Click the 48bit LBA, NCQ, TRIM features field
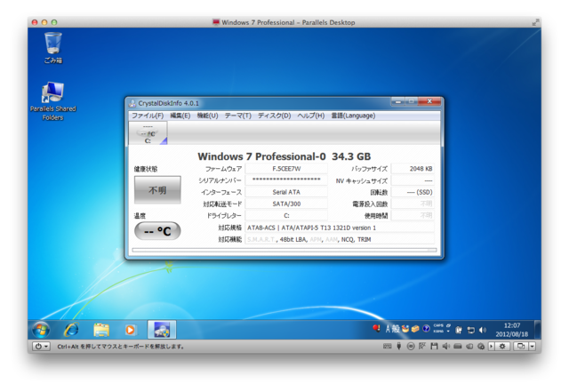This screenshot has width=569, height=392. (340, 240)
